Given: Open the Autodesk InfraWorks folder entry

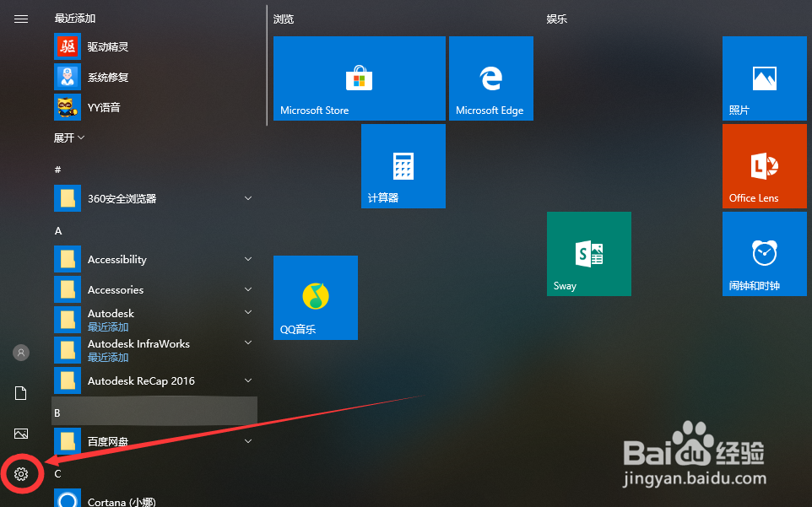Looking at the screenshot, I should pyautogui.click(x=155, y=350).
